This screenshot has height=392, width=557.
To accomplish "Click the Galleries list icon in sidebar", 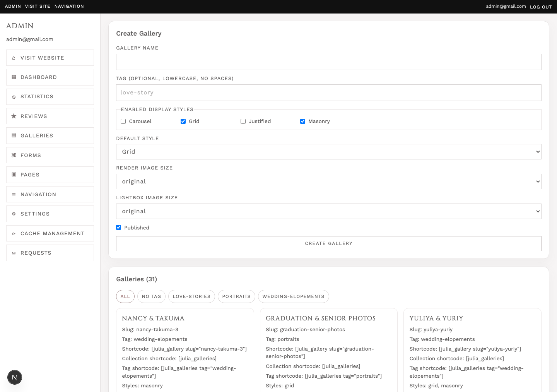I will (14, 136).
